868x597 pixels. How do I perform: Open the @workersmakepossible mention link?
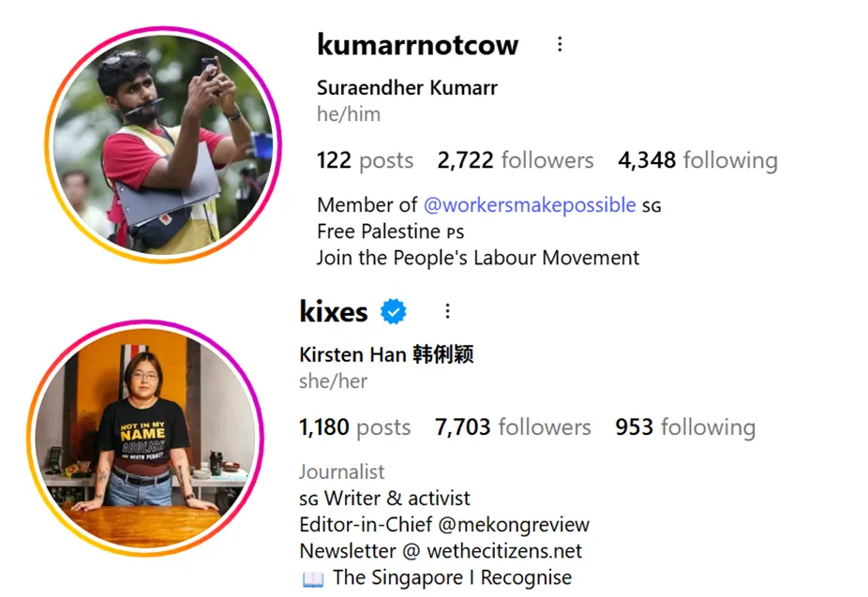point(530,204)
